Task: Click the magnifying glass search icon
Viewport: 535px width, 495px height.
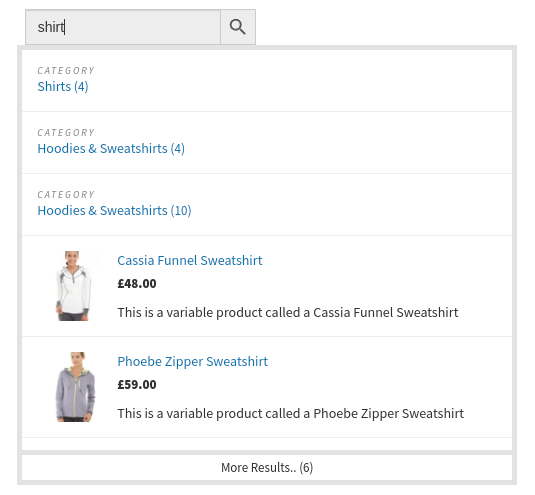Action: (x=238, y=27)
